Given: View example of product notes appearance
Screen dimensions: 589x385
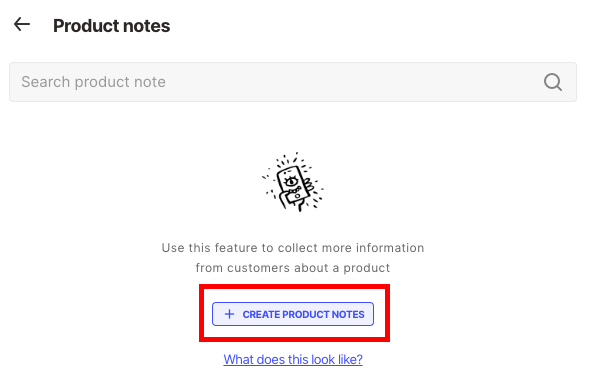Looking at the screenshot, I should click(293, 359).
